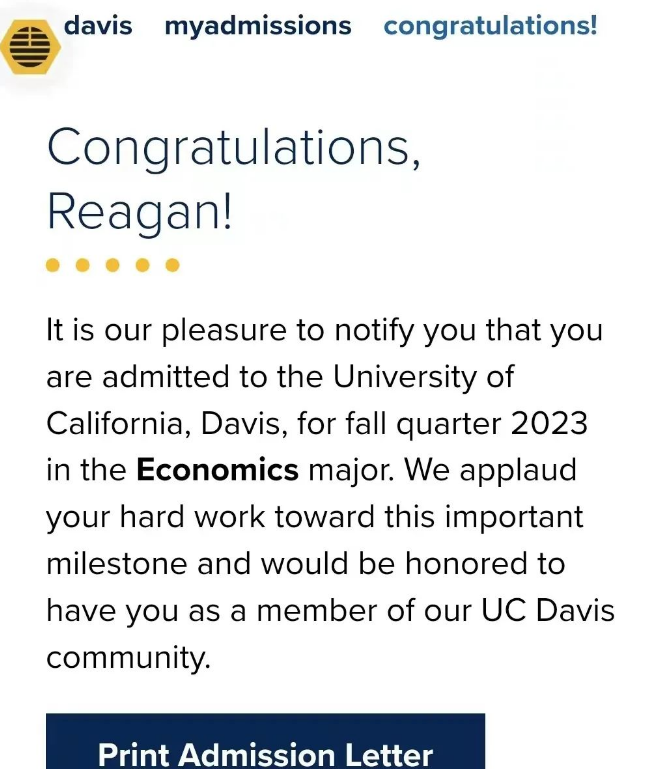Go to the myadmissions breadcrumb
Screen dimensions: 649x773
257,26
